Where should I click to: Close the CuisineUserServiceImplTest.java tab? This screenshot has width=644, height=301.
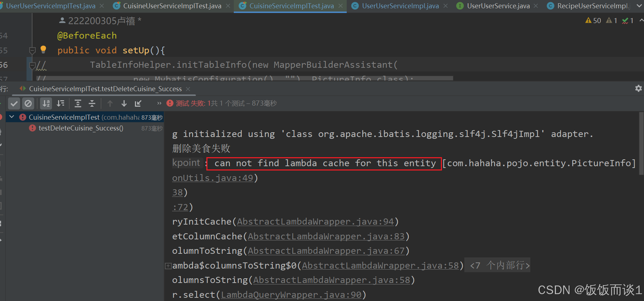click(x=228, y=6)
